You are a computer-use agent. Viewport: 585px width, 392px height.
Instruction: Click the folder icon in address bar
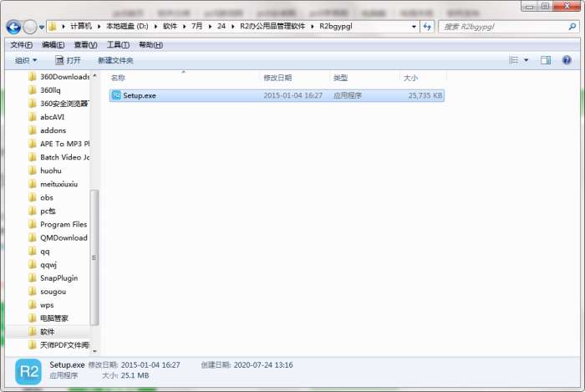[53, 27]
